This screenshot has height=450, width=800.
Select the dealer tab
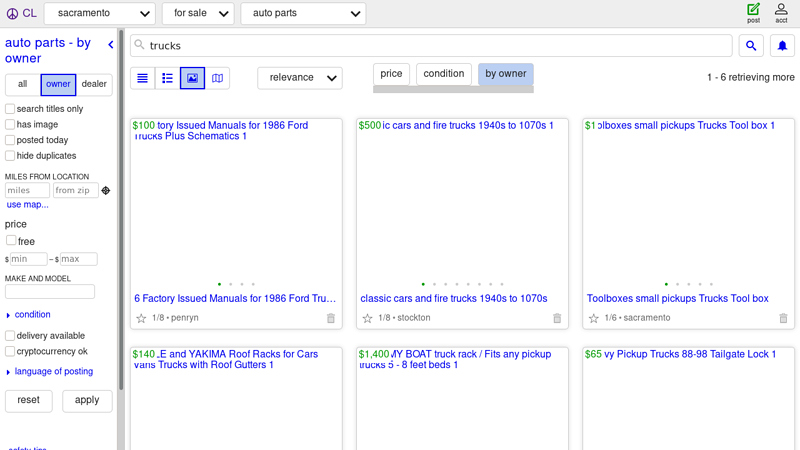pyautogui.click(x=94, y=85)
